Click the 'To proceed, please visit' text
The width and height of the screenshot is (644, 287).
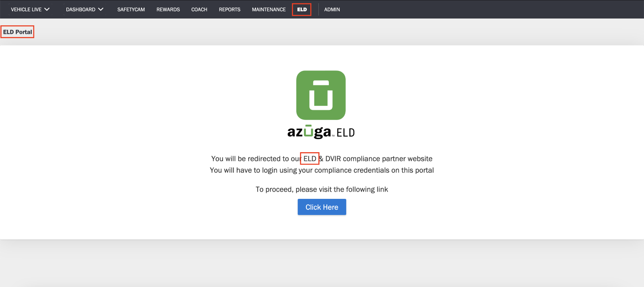click(x=322, y=189)
